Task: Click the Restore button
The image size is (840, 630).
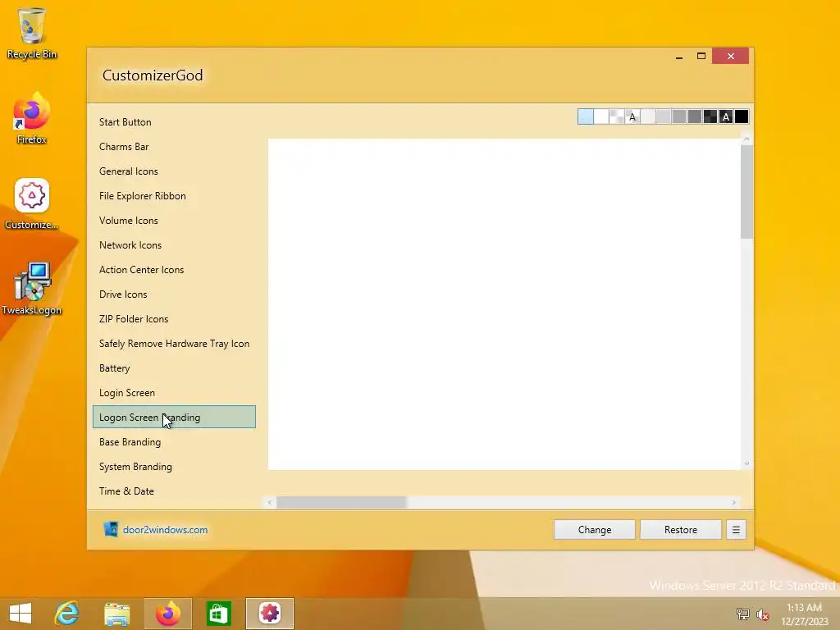Action: point(681,530)
